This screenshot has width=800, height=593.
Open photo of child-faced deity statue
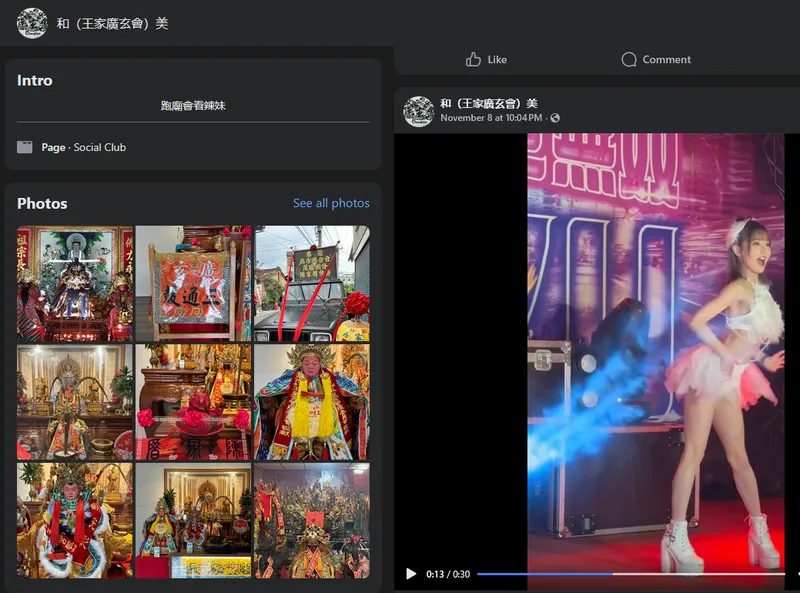(x=74, y=521)
